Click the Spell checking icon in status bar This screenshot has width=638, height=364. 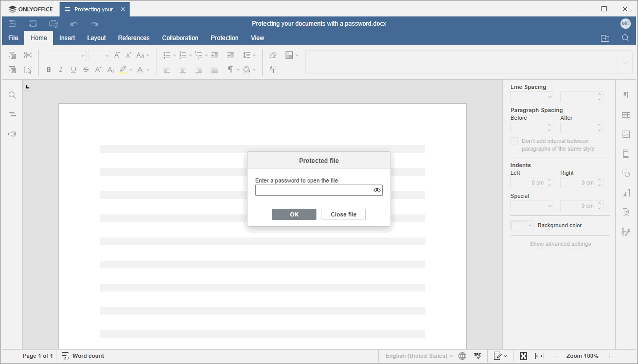coord(477,356)
